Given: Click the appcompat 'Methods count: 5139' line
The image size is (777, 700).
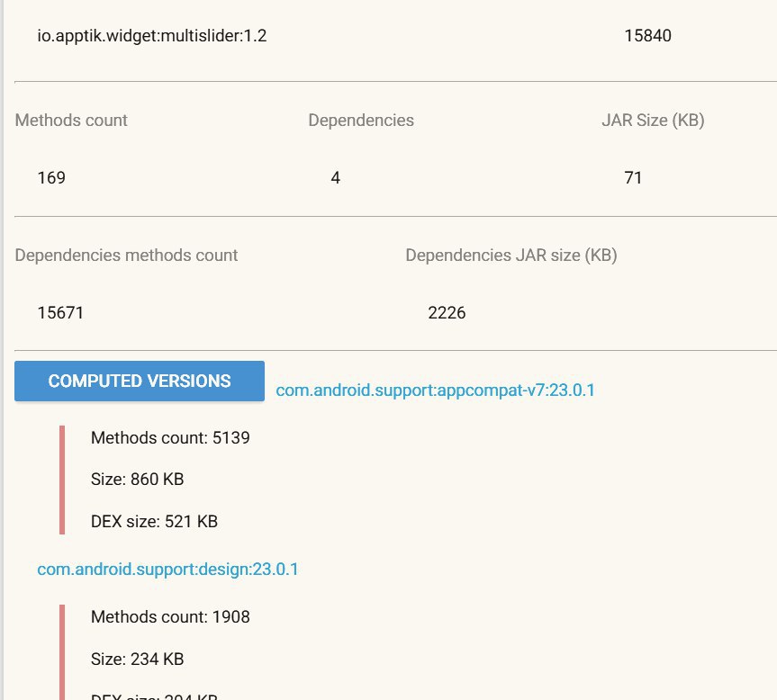Looking at the screenshot, I should tap(170, 439).
